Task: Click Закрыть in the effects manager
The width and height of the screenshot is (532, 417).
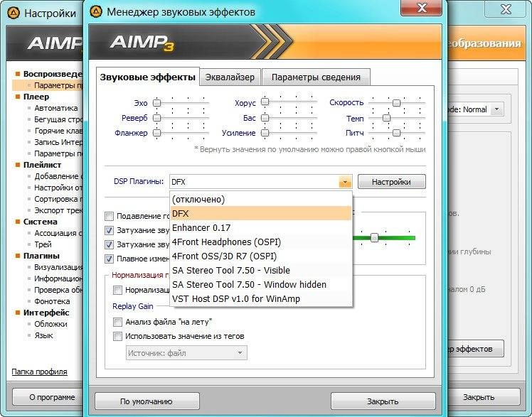Action: click(383, 401)
